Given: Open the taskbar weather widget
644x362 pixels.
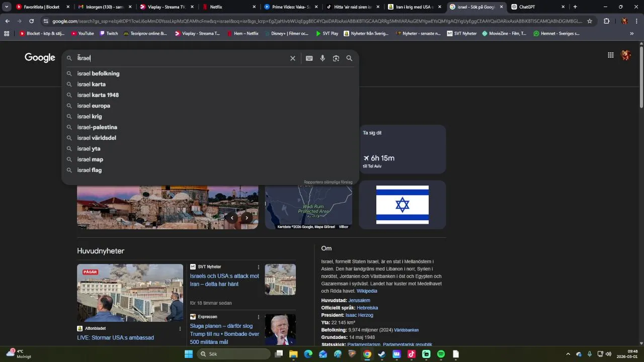Looking at the screenshot, I should pos(19,353).
